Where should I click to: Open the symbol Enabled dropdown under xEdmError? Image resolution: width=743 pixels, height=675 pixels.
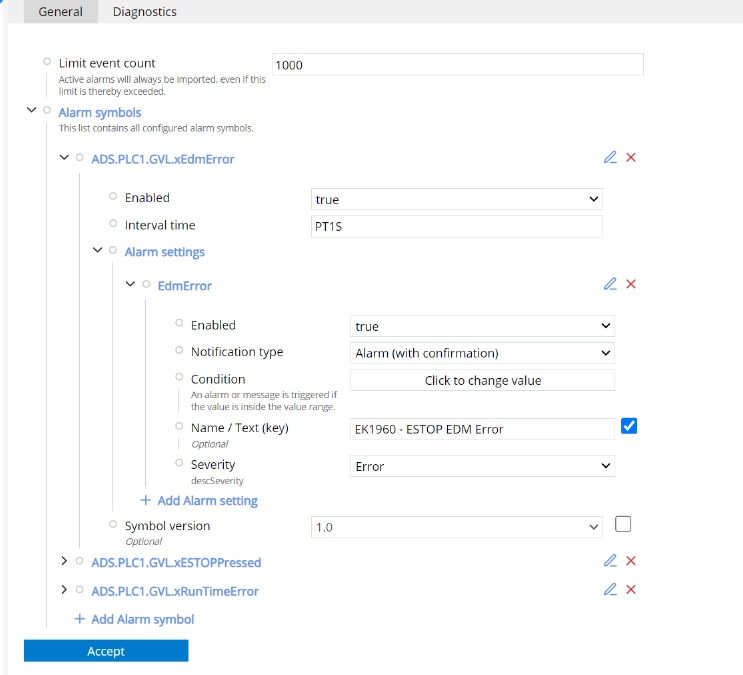click(x=457, y=199)
